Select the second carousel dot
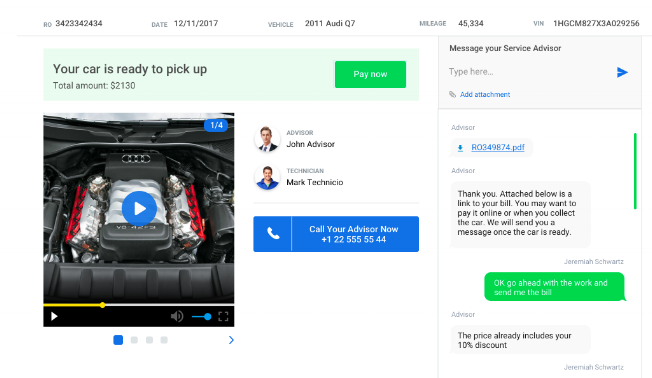This screenshot has height=378, width=652. [134, 340]
